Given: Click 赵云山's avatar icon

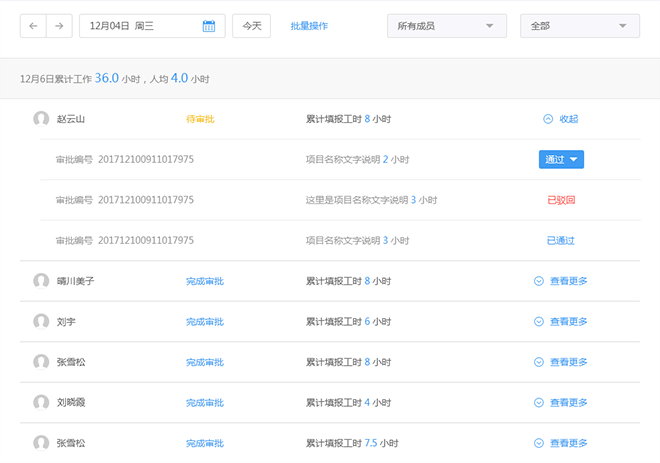Looking at the screenshot, I should (41, 119).
